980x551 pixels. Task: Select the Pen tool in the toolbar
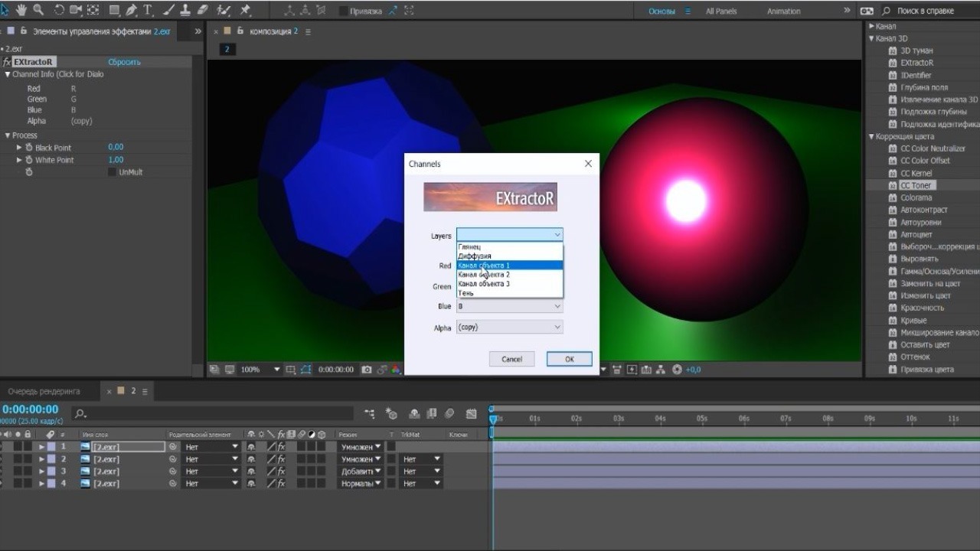point(132,10)
